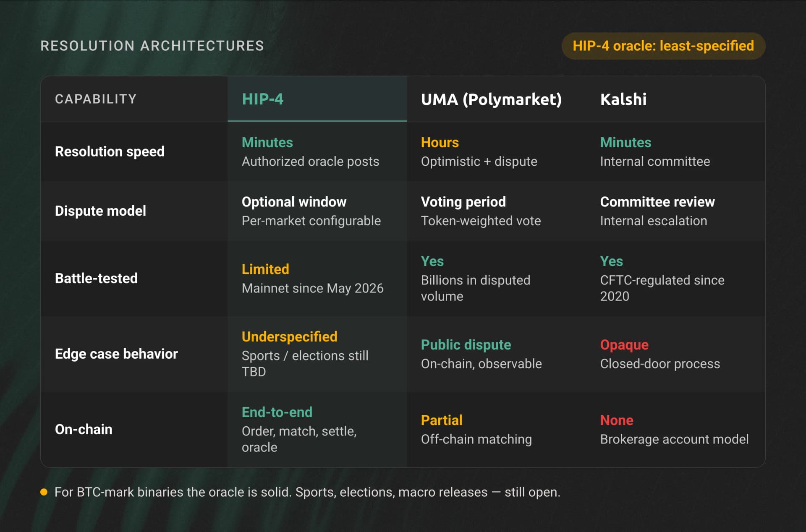The height and width of the screenshot is (532, 806).
Task: Click the yellow Underspecified cell value
Action: click(x=289, y=336)
